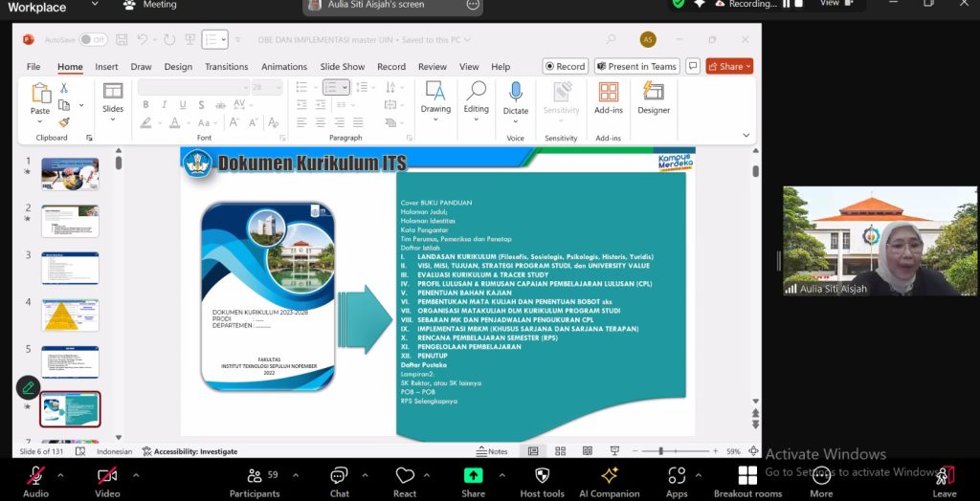Switch to Slide Sorter view icon
The width and height of the screenshot is (980, 501).
coord(561,451)
